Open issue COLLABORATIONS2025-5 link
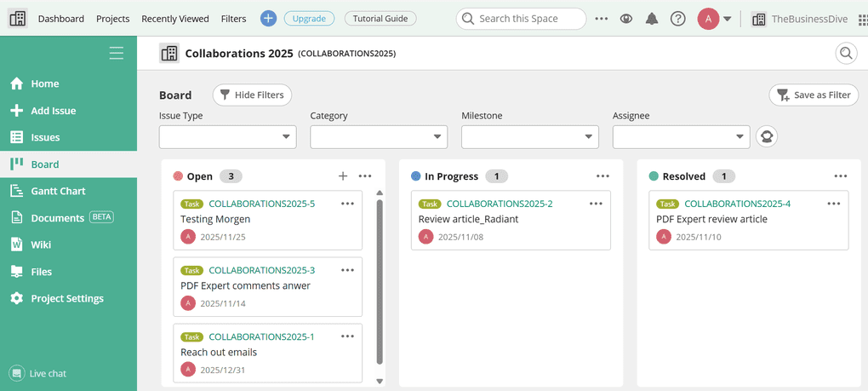This screenshot has width=868, height=391. click(x=262, y=204)
